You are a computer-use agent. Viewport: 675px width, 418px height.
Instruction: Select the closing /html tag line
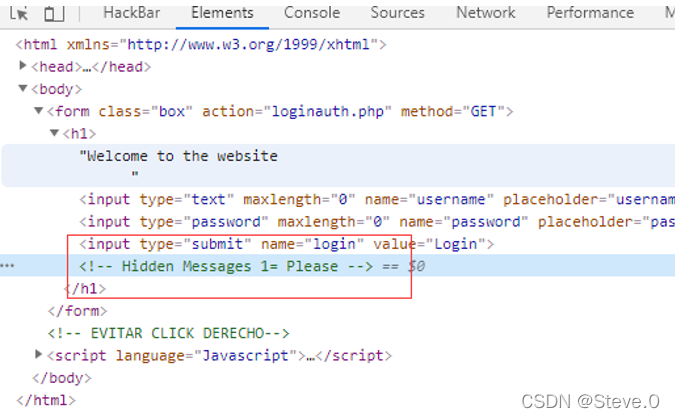coord(46,400)
